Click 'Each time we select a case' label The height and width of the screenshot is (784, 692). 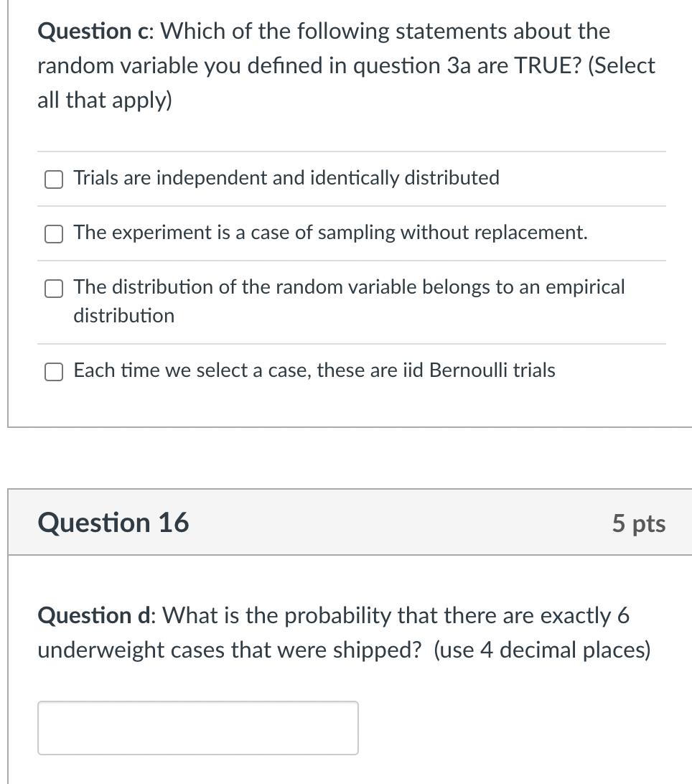coord(314,370)
